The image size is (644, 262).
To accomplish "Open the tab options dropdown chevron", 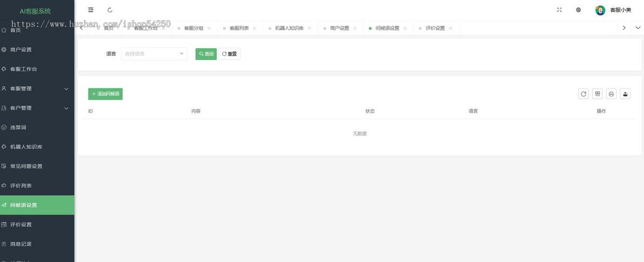I will click(638, 28).
